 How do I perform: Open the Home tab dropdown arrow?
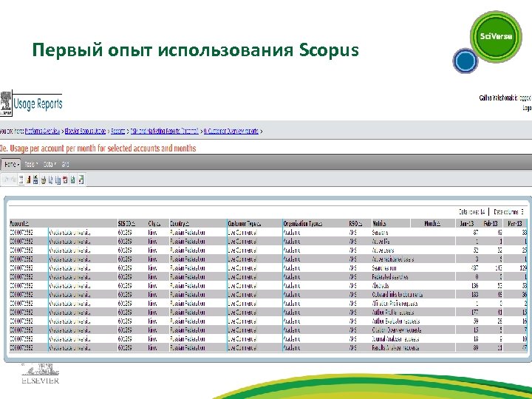tap(18, 165)
